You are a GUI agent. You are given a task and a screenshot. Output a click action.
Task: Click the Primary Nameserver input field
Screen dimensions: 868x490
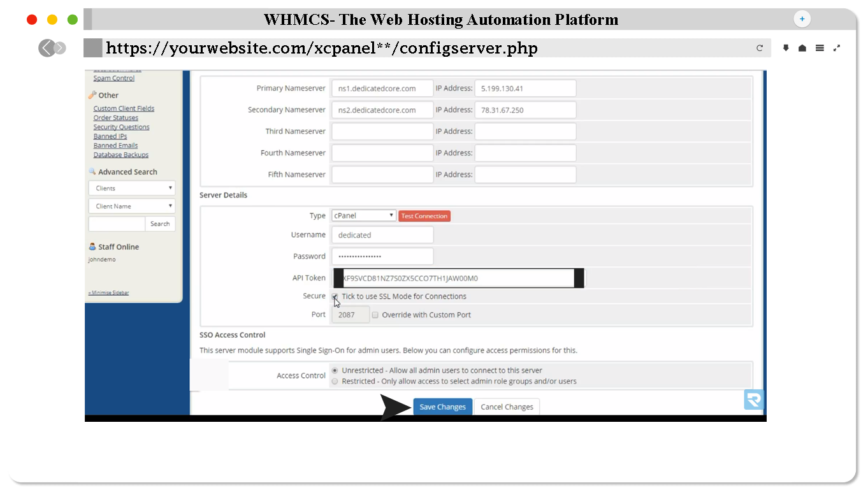coord(382,89)
